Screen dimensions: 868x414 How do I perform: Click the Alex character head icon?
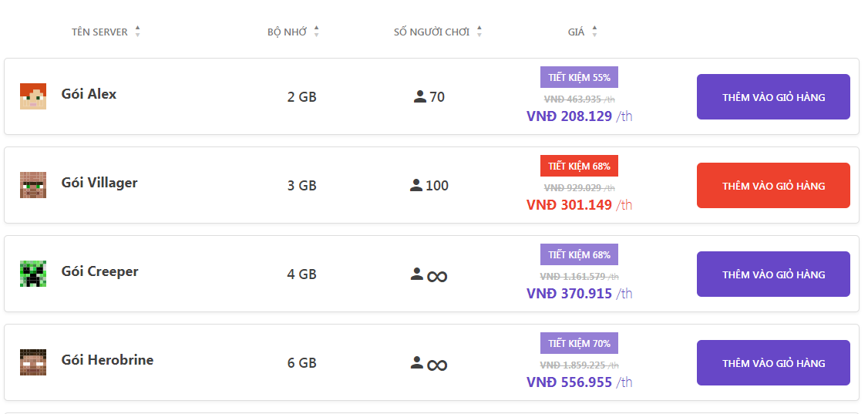point(33,96)
